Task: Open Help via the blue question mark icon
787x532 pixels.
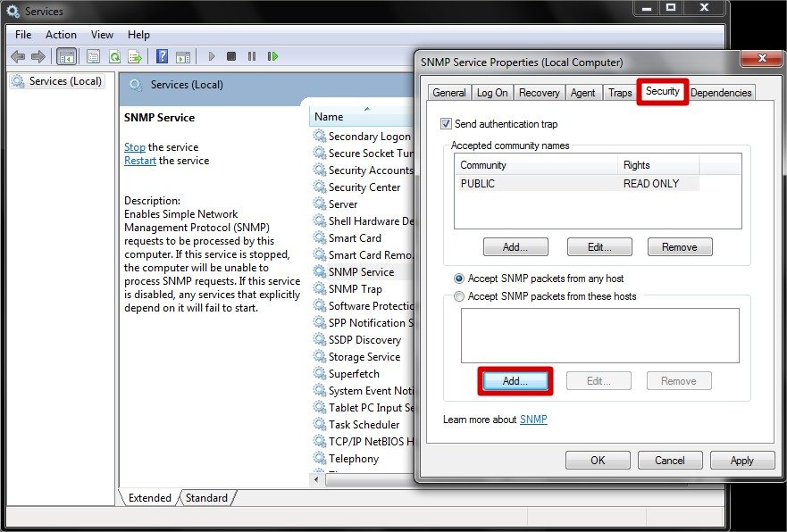Action: (162, 56)
